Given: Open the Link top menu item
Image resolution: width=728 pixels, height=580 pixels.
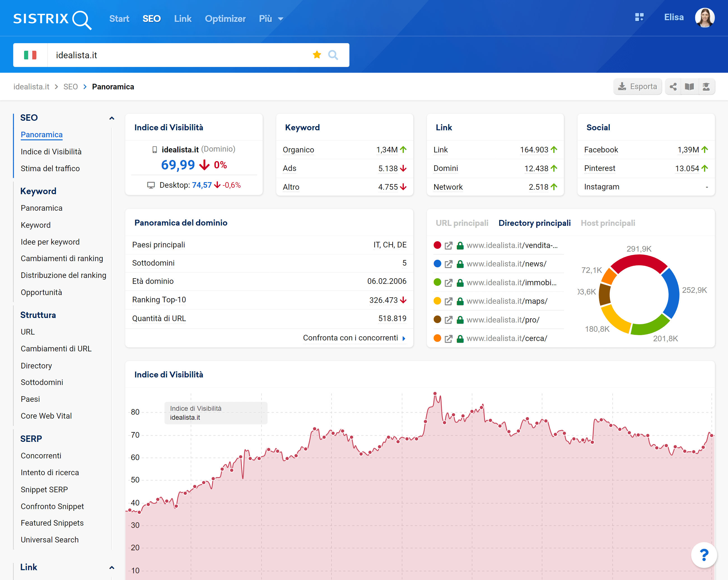Looking at the screenshot, I should 183,18.
